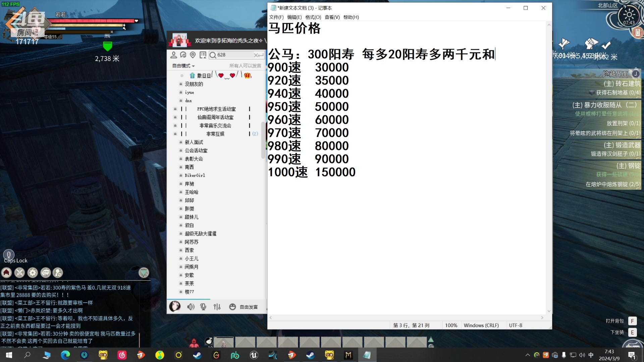Open the 文件(F) menu in Notepad

tap(276, 17)
